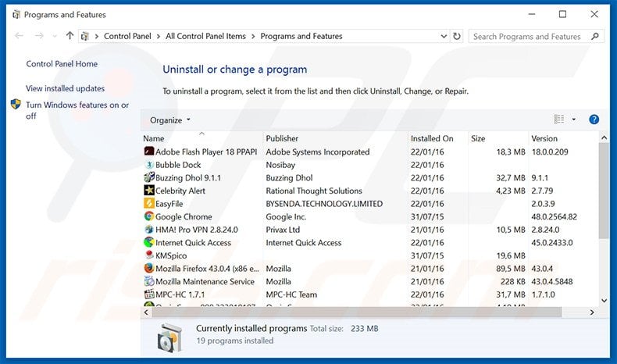Viewport: 617px width, 364px height.
Task: Select the Internet Quick Access program name
Action: [x=193, y=243]
